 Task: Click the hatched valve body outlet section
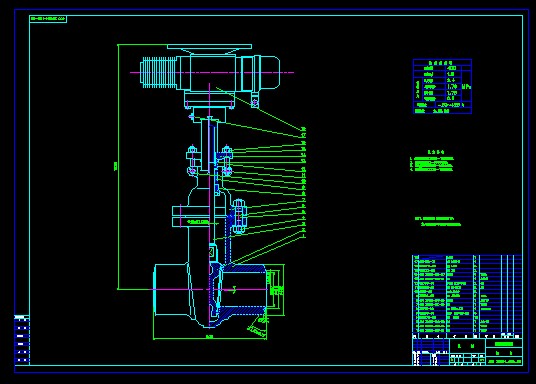tap(243, 289)
